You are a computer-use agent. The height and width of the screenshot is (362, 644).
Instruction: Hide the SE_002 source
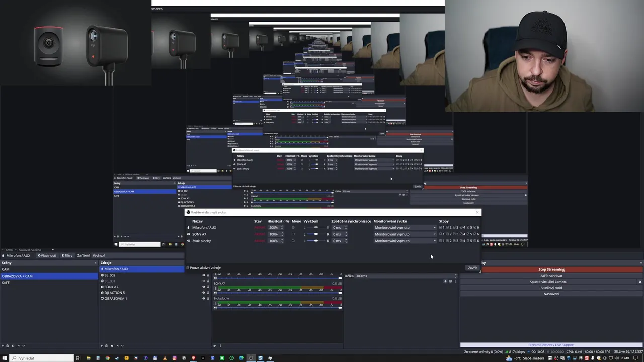click(204, 275)
